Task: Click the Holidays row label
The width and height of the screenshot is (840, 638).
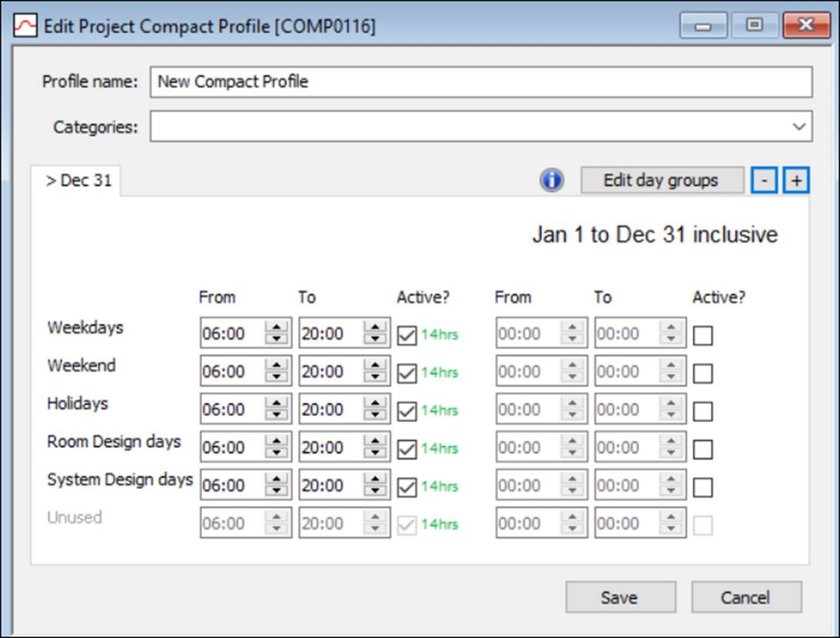Action: click(78, 404)
